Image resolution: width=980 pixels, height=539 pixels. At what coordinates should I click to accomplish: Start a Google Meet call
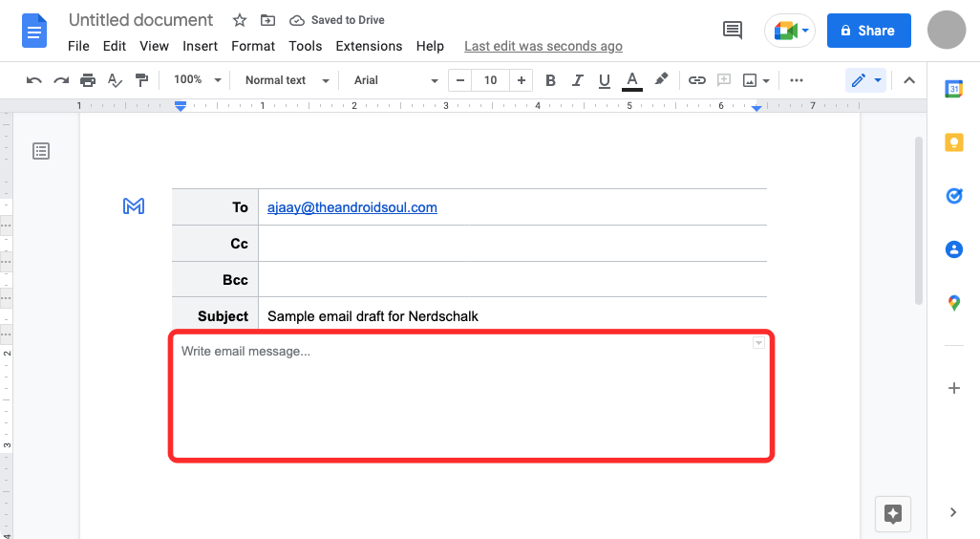pos(790,31)
